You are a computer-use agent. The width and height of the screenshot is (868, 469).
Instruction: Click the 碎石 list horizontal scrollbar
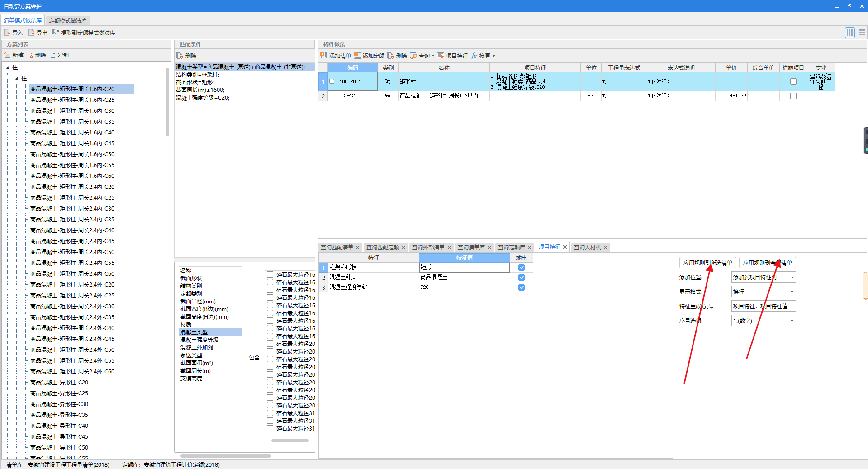point(290,440)
